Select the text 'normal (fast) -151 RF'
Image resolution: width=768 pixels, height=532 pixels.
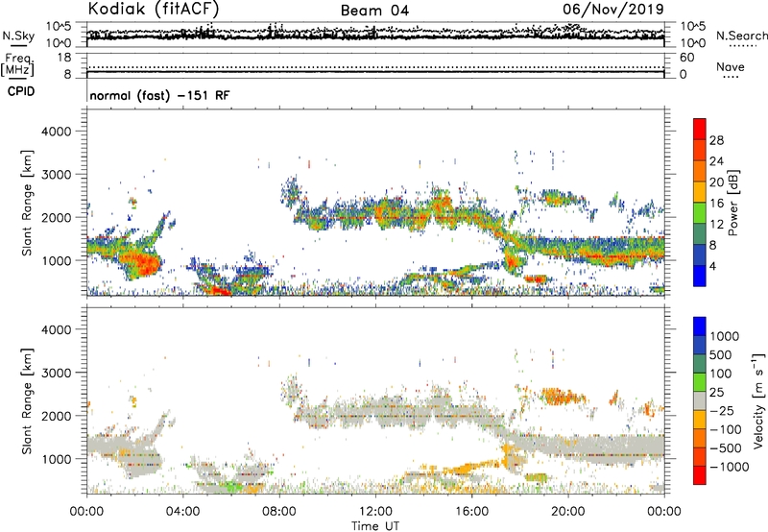click(x=159, y=95)
